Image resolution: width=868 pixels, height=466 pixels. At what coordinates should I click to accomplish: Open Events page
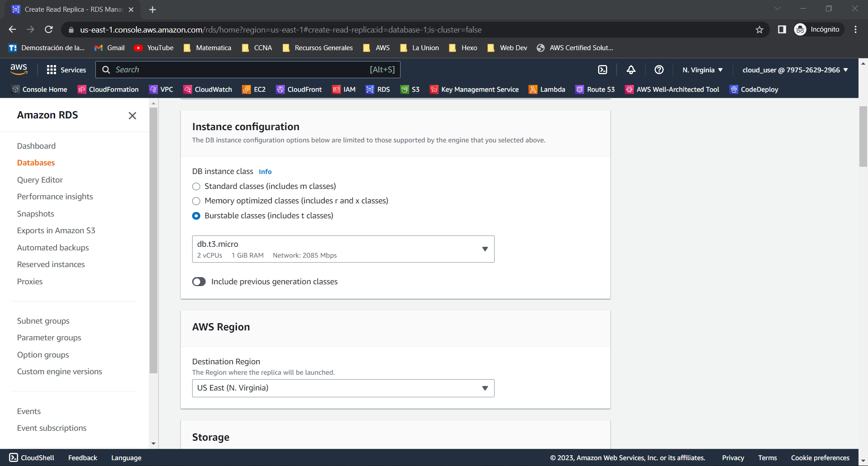click(29, 411)
